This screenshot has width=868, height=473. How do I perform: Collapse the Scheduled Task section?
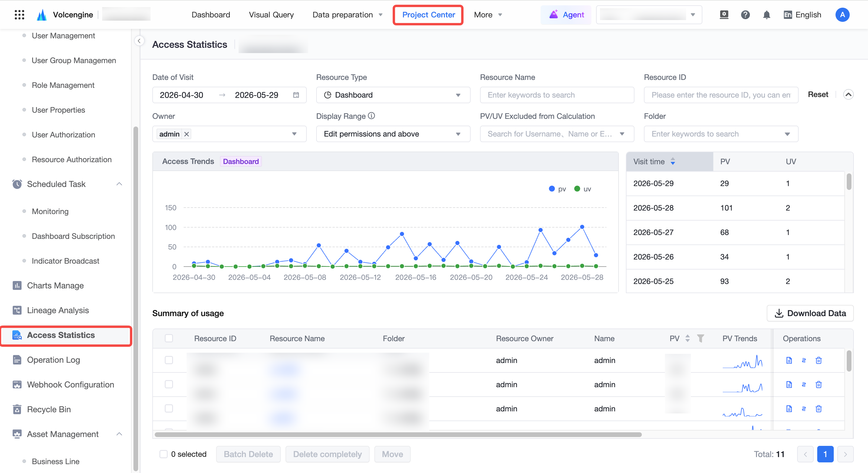119,184
